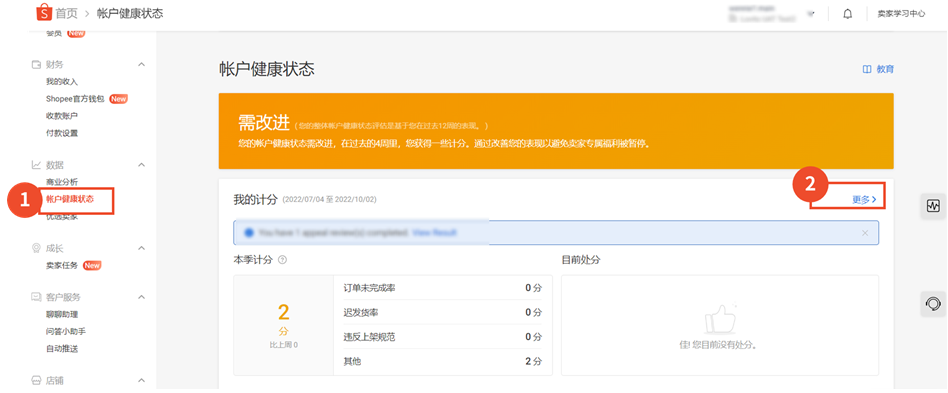The height and width of the screenshot is (393, 948).
Task: Click the help icon beside 本季计分
Action: click(282, 260)
